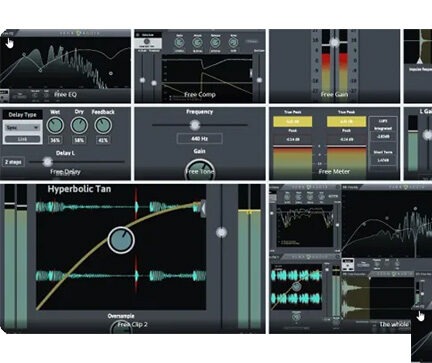Open the Delay Type Sync dropdown
Viewport: 432px width, 363px height.
coord(22,128)
